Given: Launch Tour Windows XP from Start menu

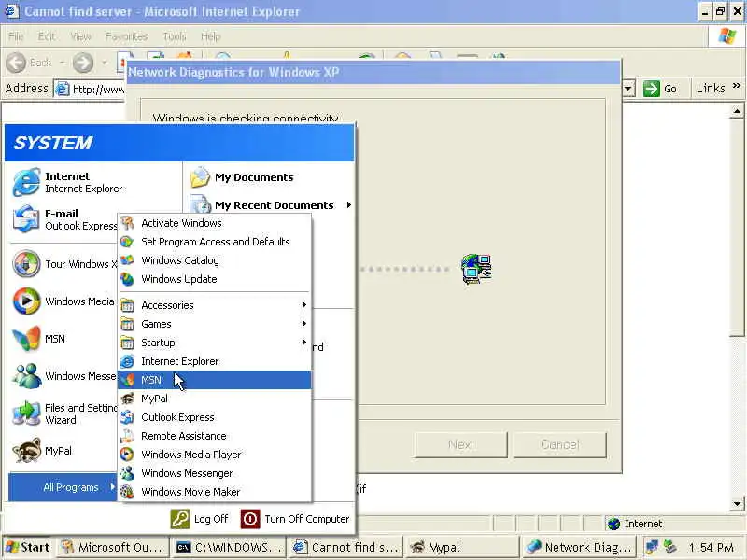Looking at the screenshot, I should (x=64, y=264).
